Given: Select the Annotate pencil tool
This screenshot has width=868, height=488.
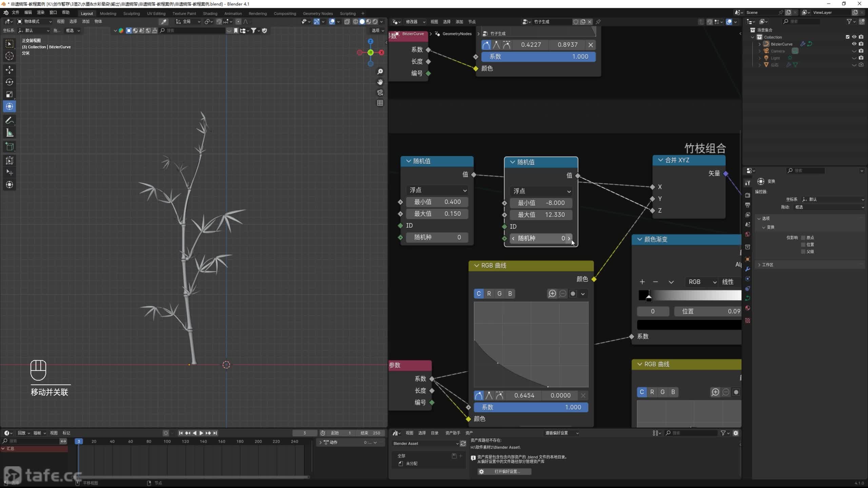Looking at the screenshot, I should pos(9,120).
